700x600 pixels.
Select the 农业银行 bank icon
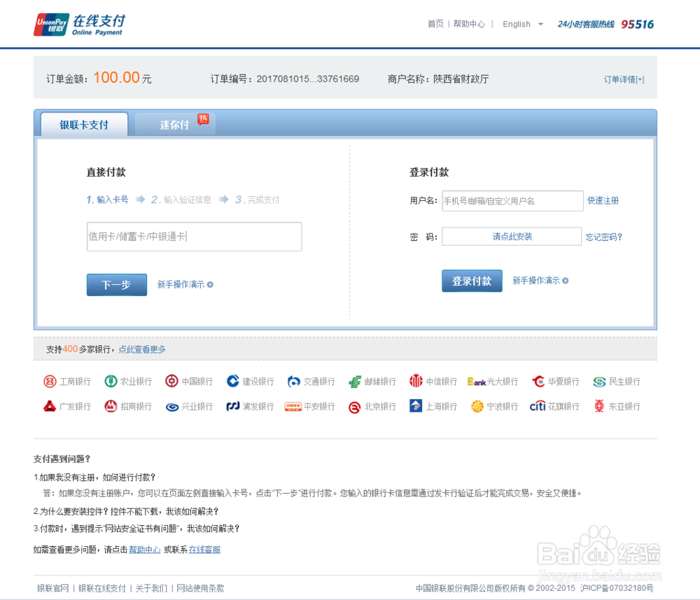point(111,382)
